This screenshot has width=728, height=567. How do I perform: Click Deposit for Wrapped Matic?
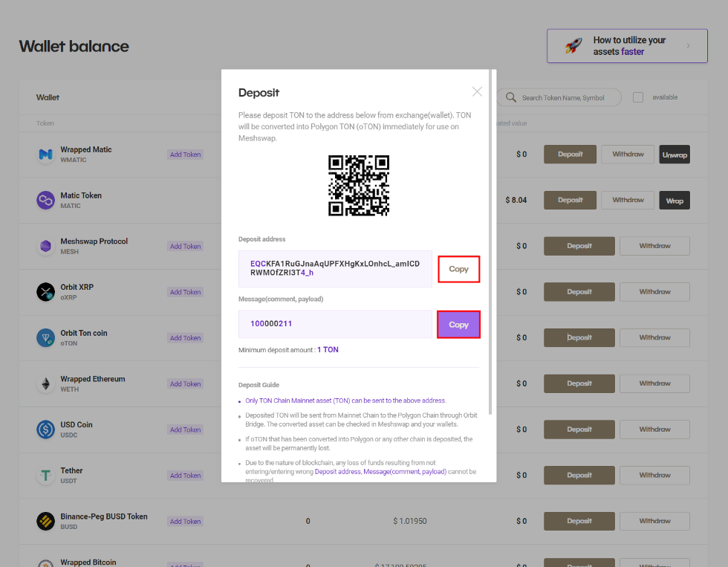(x=571, y=154)
